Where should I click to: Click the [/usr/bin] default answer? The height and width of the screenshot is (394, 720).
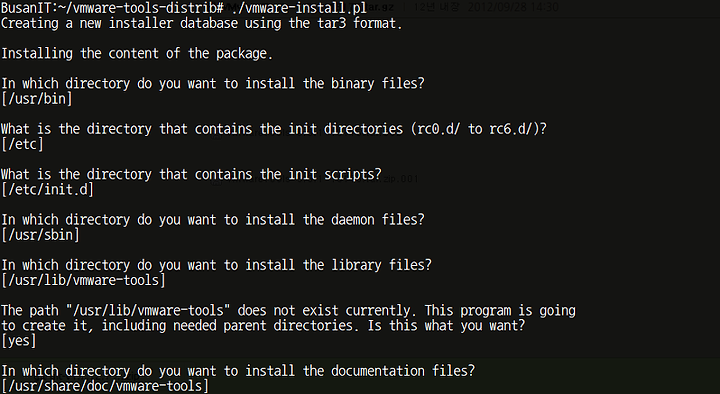[x=37, y=99]
